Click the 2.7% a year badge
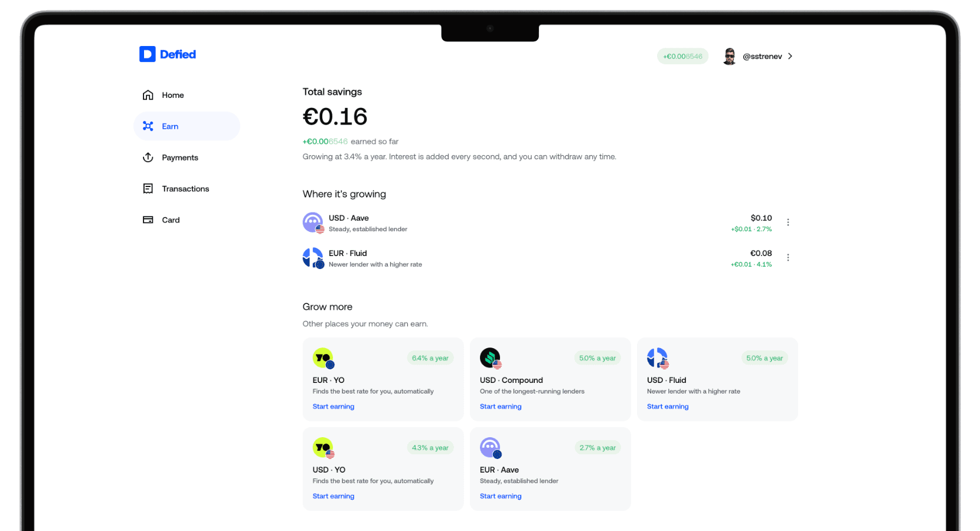The width and height of the screenshot is (980, 531). coord(597,448)
